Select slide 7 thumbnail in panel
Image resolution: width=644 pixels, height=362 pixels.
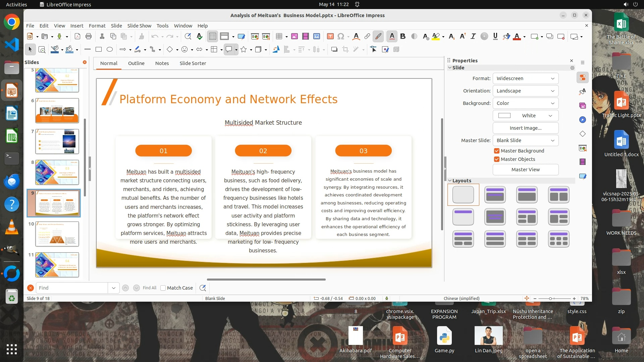(x=57, y=141)
